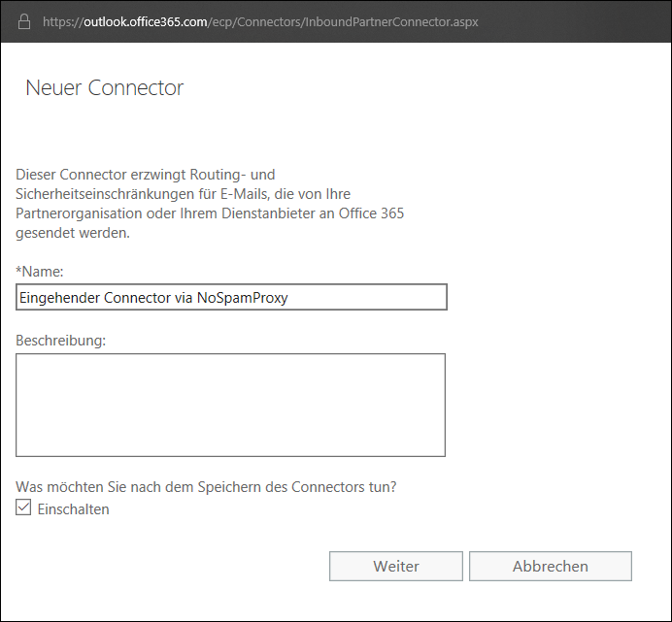Click the Weiter button
Viewport: 672px width, 622px height.
pos(396,566)
